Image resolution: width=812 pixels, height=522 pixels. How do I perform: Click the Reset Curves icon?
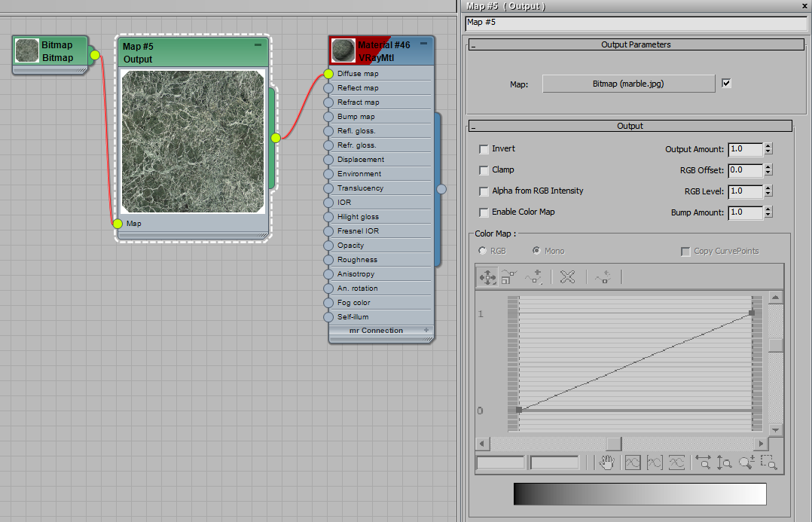coord(603,277)
